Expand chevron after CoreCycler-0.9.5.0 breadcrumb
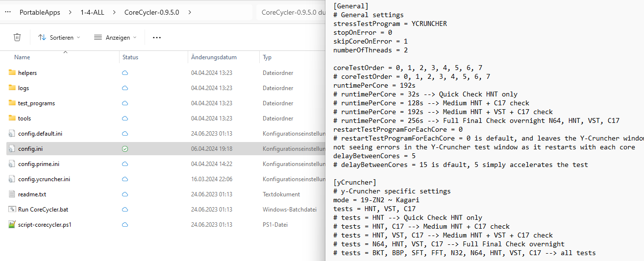This screenshot has width=644, height=261. (x=190, y=13)
